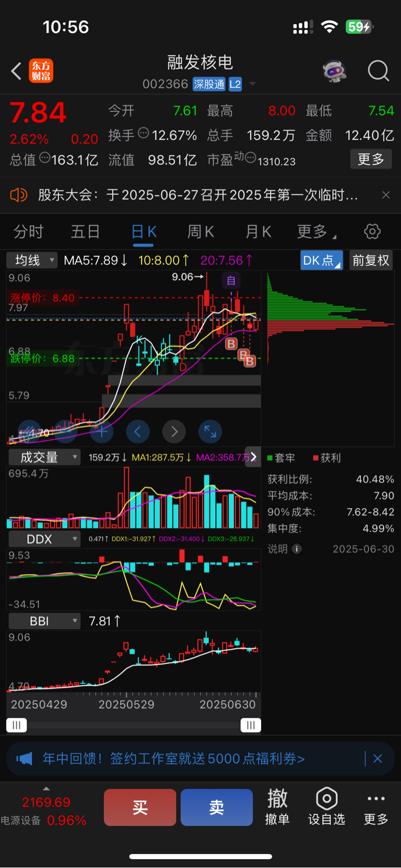Tap the speaker announcement icon
Viewport: 401px width, 868px height.
[x=18, y=195]
